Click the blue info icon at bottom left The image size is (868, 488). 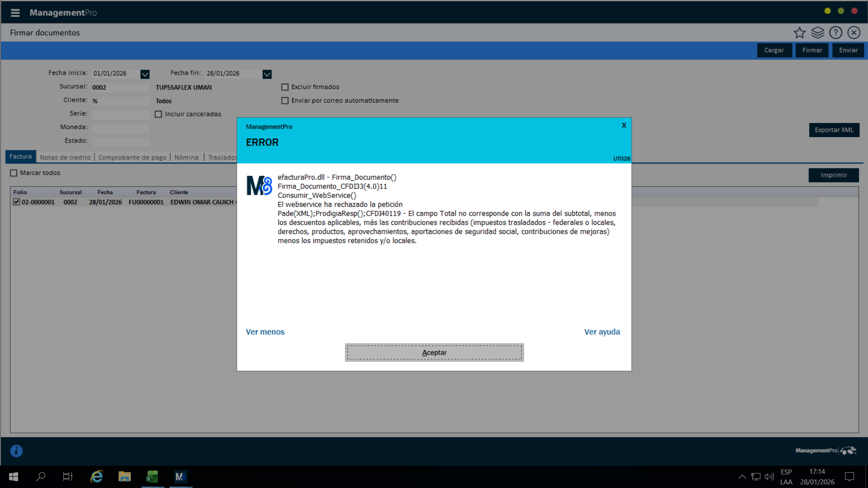(x=16, y=450)
